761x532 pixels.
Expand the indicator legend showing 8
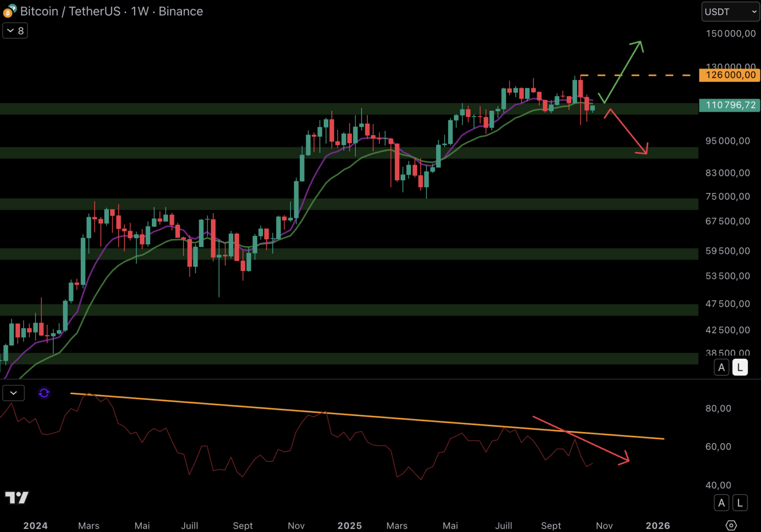coord(15,31)
